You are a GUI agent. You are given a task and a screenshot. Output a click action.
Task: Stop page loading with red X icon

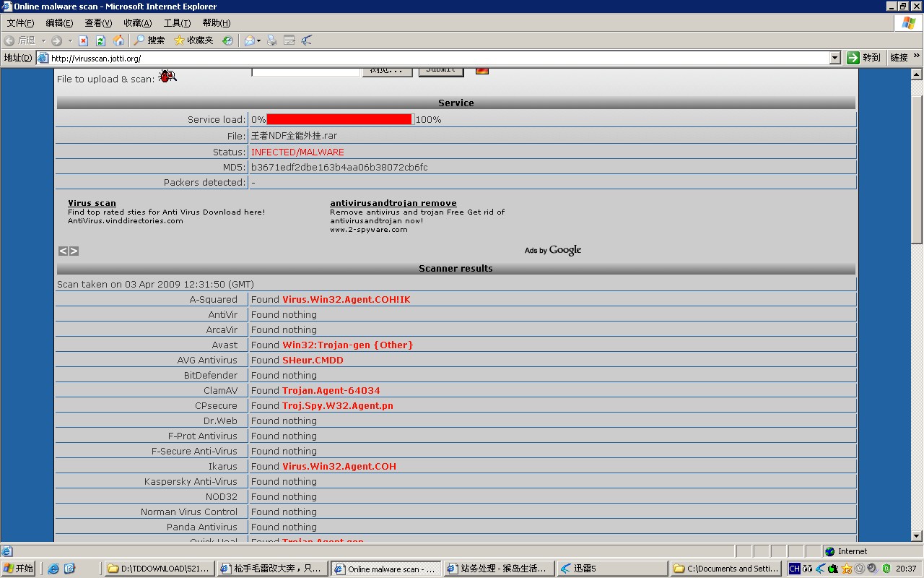point(83,40)
